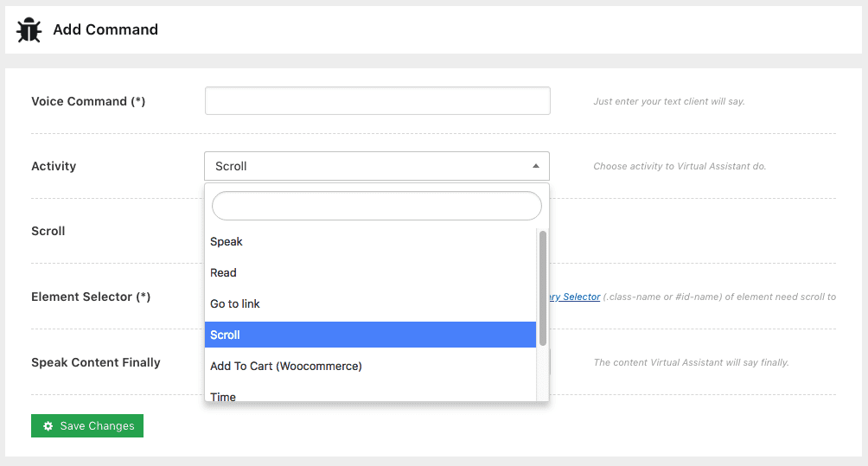Select the Time activity option
Viewport: 868px width, 466px height.
tap(223, 396)
